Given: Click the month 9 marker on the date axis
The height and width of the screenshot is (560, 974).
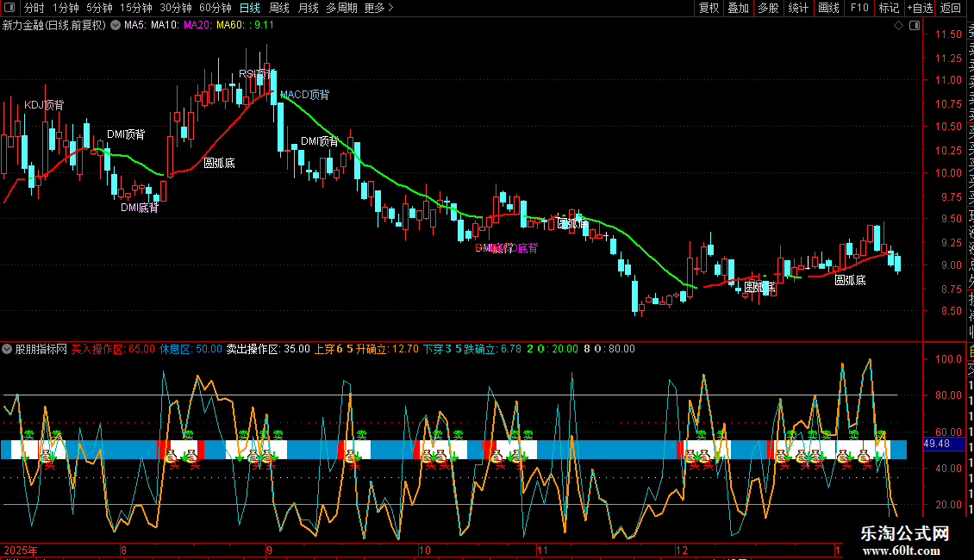Looking at the screenshot, I should coord(269,550).
